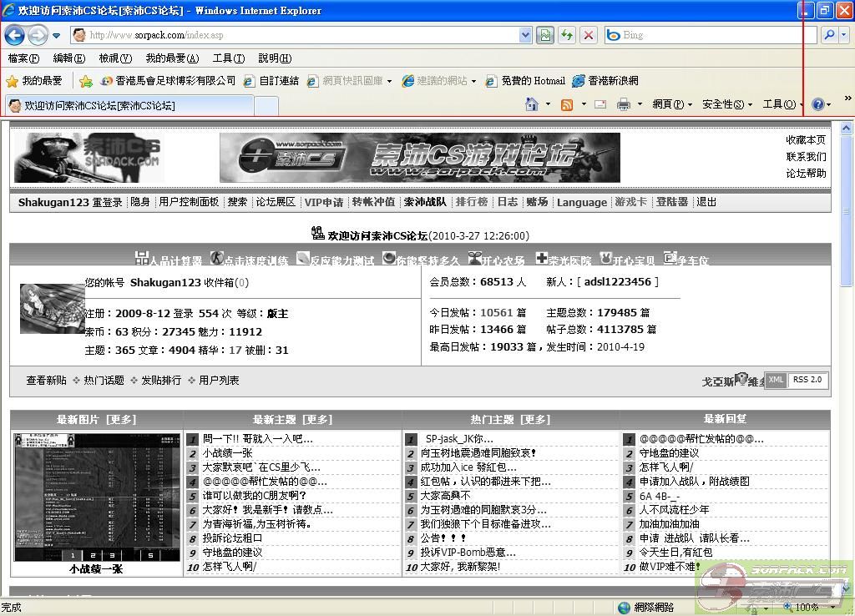Click the IE Back navigation button

click(x=14, y=35)
